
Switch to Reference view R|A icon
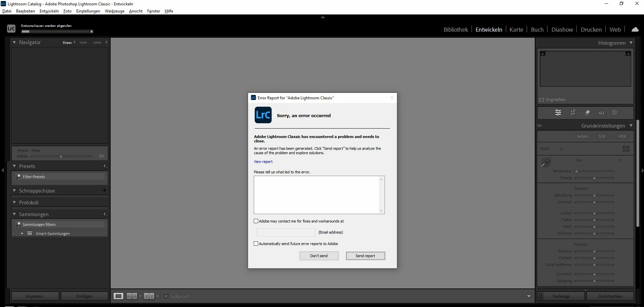tap(132, 296)
